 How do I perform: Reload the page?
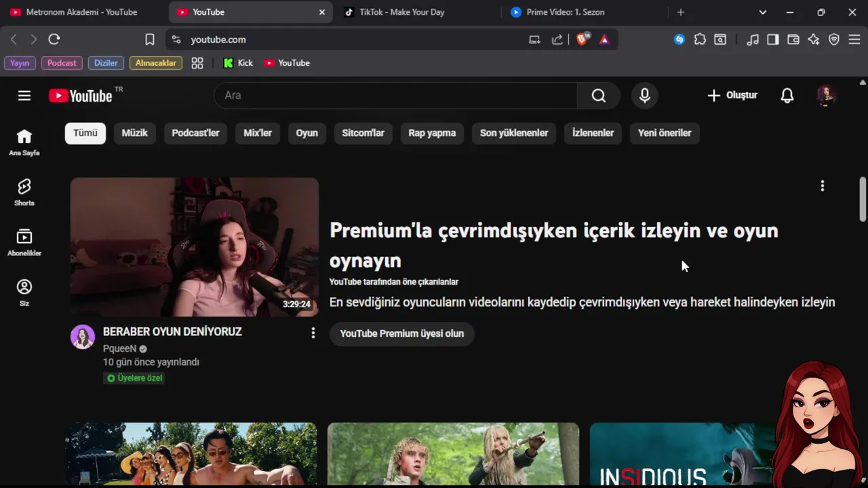coord(54,39)
